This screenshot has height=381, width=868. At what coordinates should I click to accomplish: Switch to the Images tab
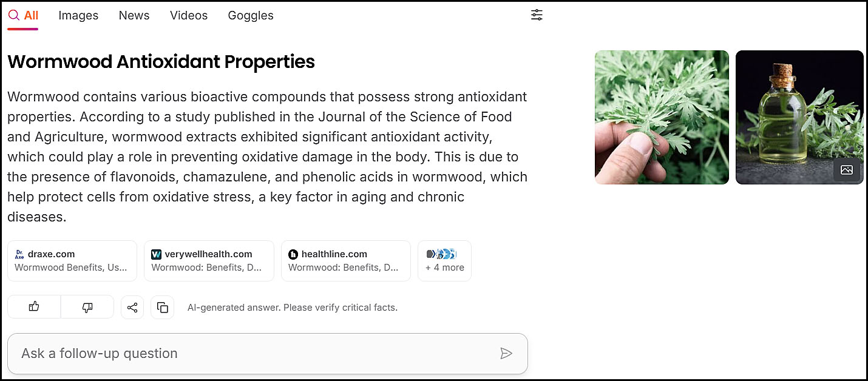click(78, 16)
